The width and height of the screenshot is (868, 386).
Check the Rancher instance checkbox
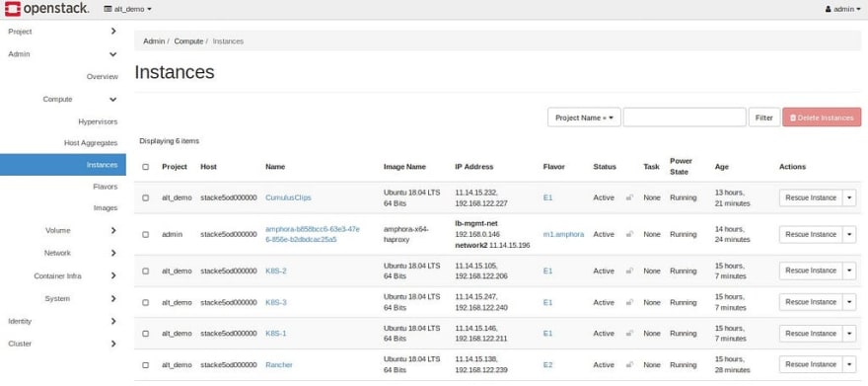[146, 365]
